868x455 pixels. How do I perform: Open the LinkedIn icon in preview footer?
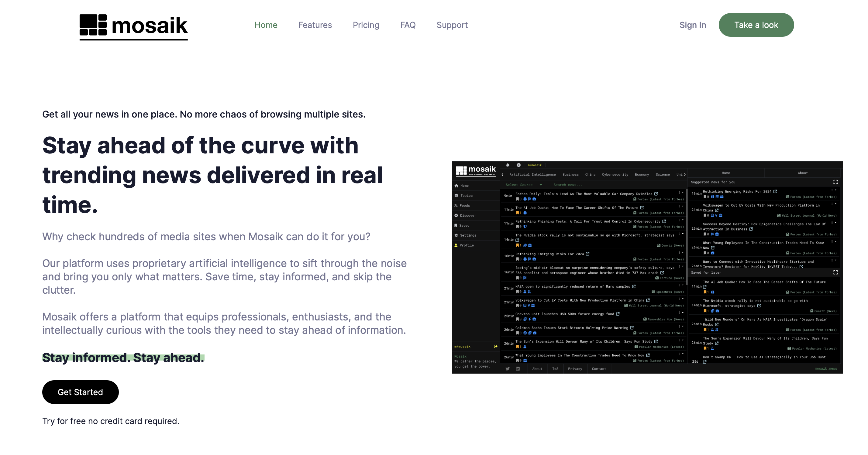click(518, 369)
